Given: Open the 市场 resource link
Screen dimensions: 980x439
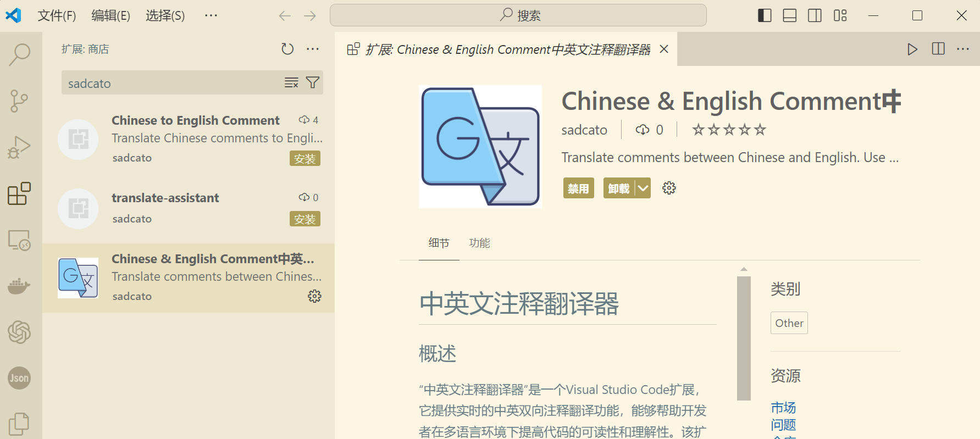Looking at the screenshot, I should (783, 408).
